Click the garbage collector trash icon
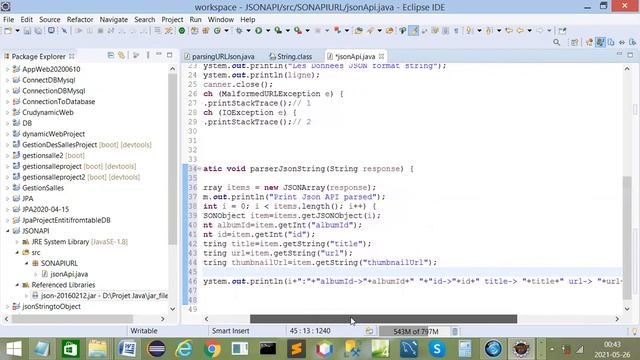640x360 pixels. 455,331
